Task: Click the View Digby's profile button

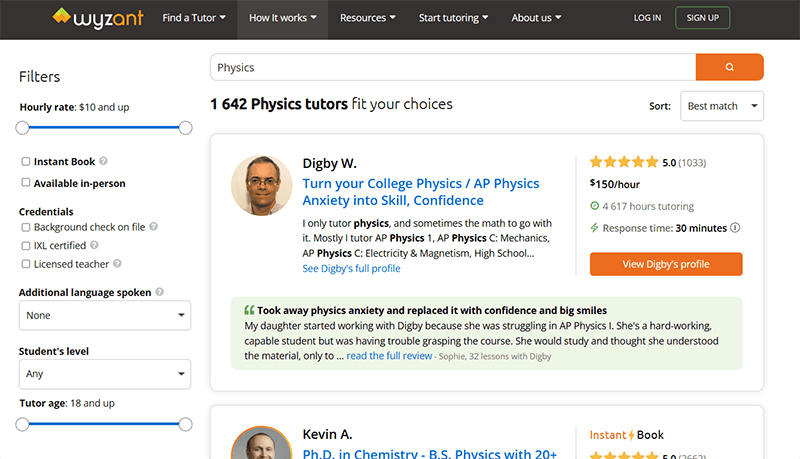Action: coord(666,264)
